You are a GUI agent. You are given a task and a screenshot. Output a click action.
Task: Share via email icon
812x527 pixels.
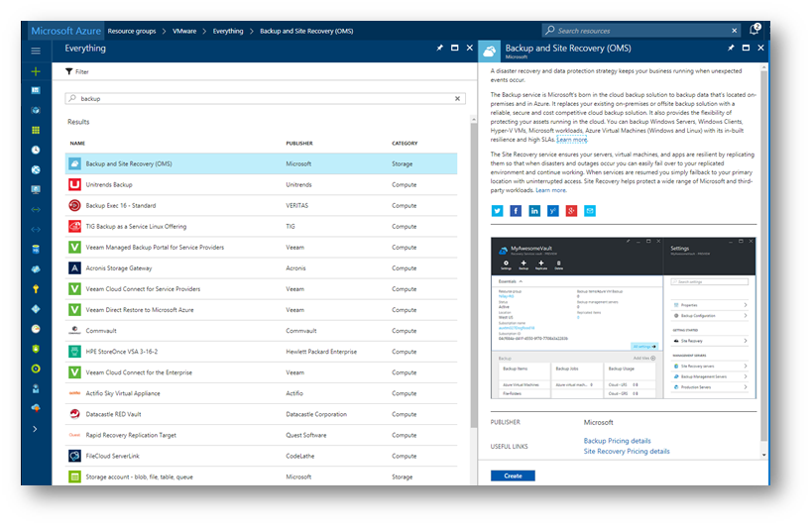[x=590, y=210]
